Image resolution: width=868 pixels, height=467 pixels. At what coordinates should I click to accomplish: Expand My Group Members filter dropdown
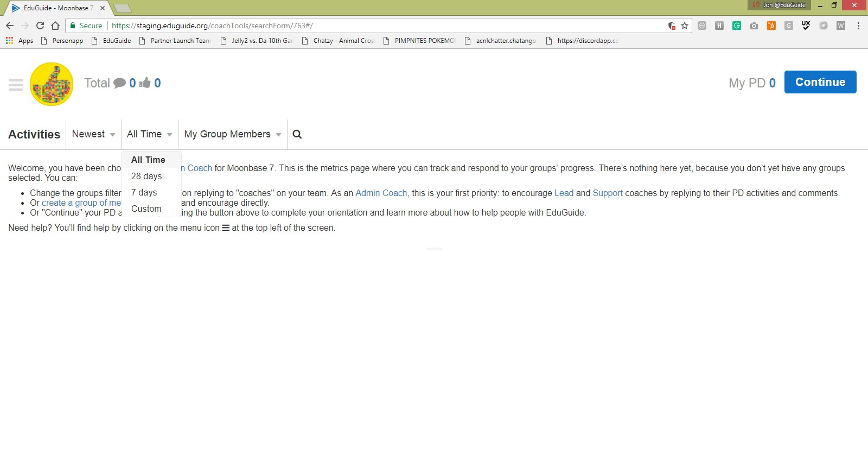point(233,134)
